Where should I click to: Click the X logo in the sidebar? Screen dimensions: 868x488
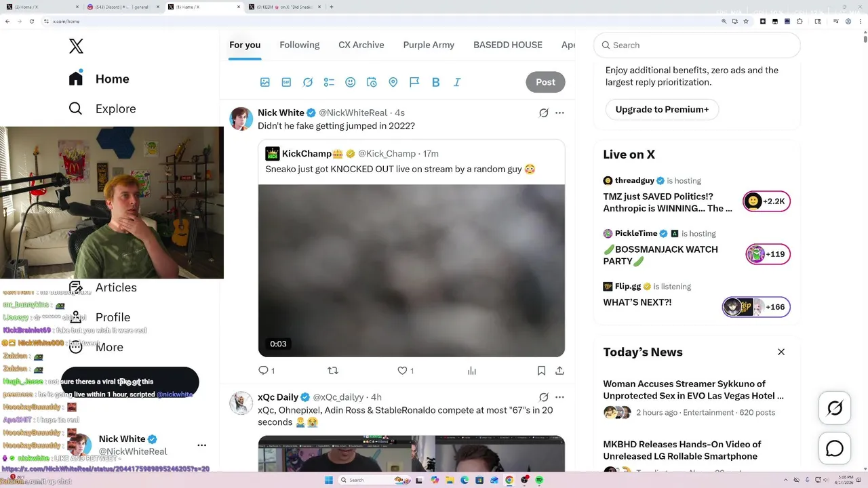click(76, 46)
